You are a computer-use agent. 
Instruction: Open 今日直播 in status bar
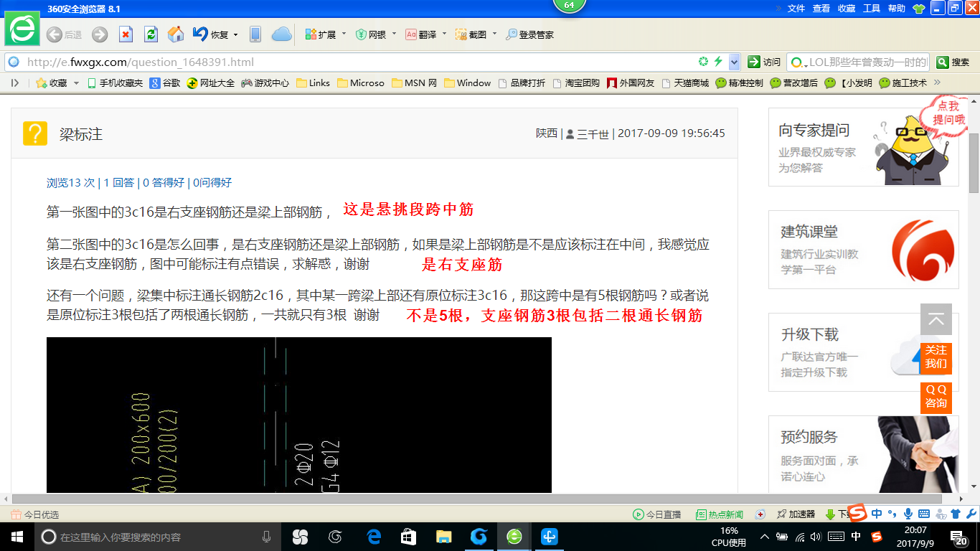tap(656, 514)
